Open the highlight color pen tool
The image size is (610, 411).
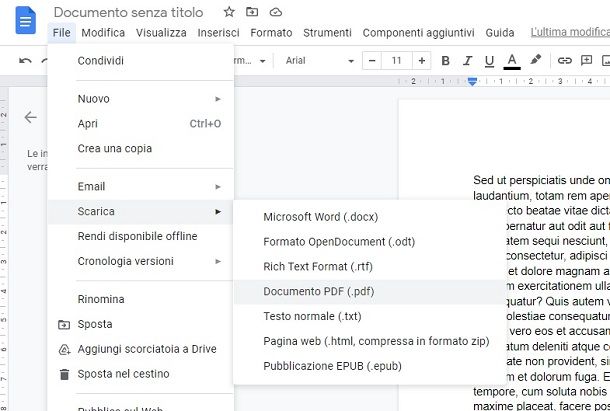point(536,60)
